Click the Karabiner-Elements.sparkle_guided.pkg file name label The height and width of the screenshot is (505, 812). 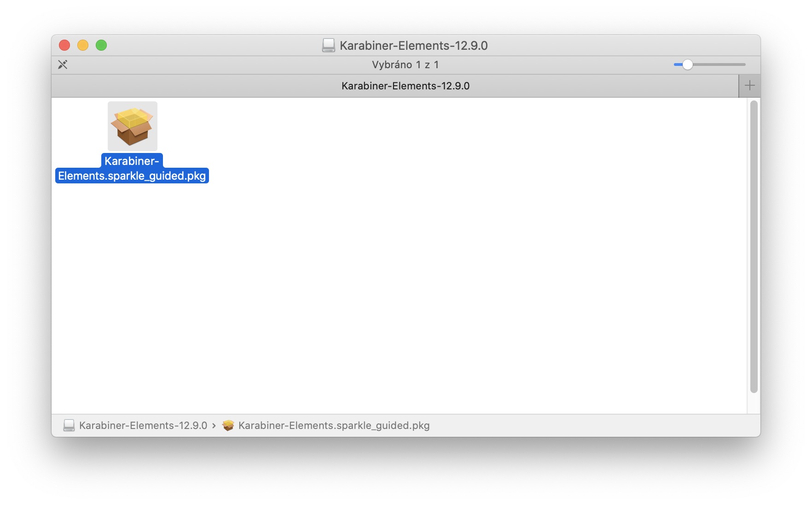pyautogui.click(x=132, y=168)
